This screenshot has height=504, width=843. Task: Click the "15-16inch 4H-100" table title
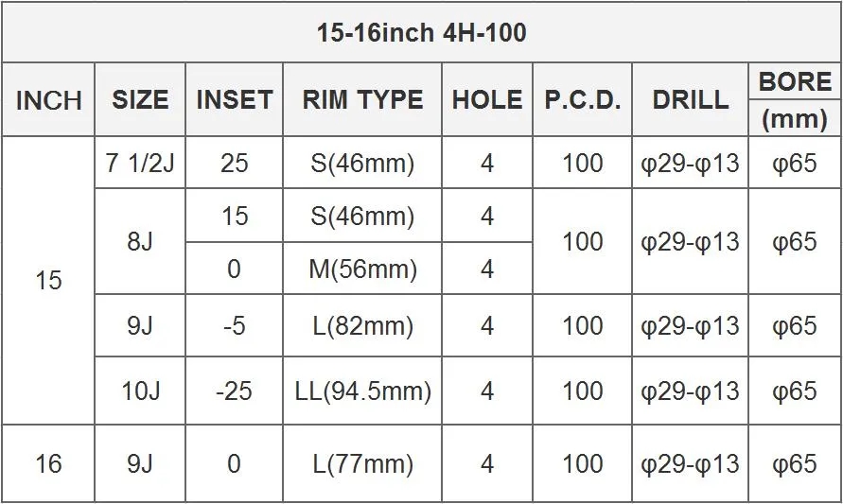pyautogui.click(x=421, y=33)
